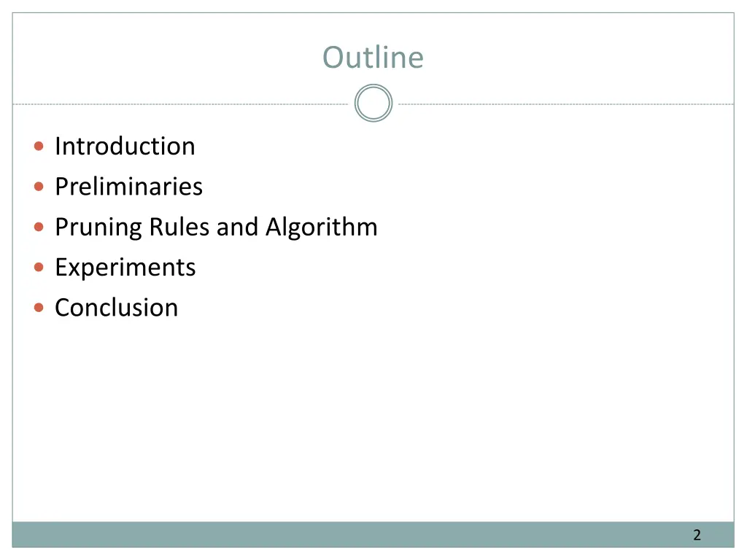Click the double-ring circle ornament under the title

[373, 103]
